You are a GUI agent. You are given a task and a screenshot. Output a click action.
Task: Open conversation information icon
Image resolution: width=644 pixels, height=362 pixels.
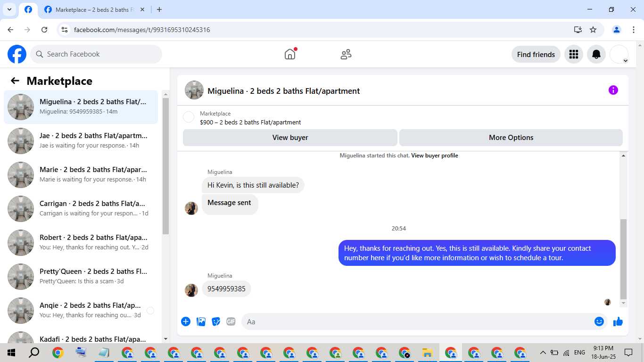pos(613,90)
